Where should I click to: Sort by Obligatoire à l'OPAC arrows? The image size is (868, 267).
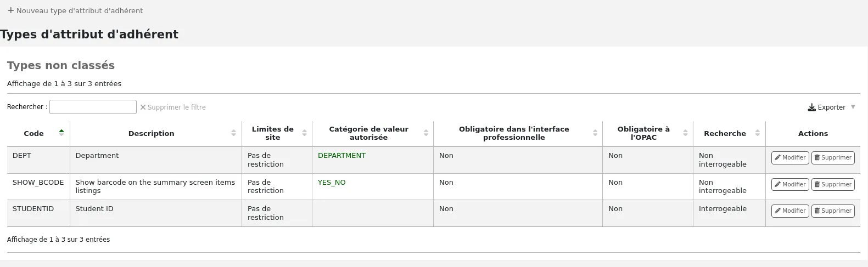(685, 133)
